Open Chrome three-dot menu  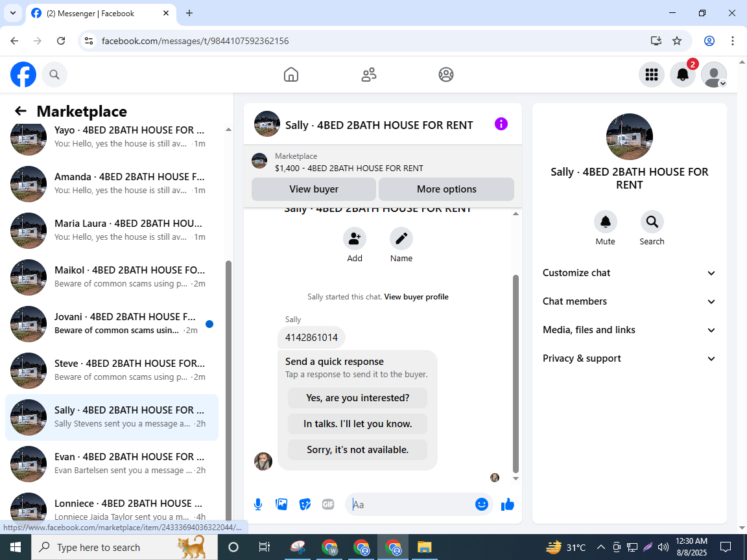[x=733, y=41]
